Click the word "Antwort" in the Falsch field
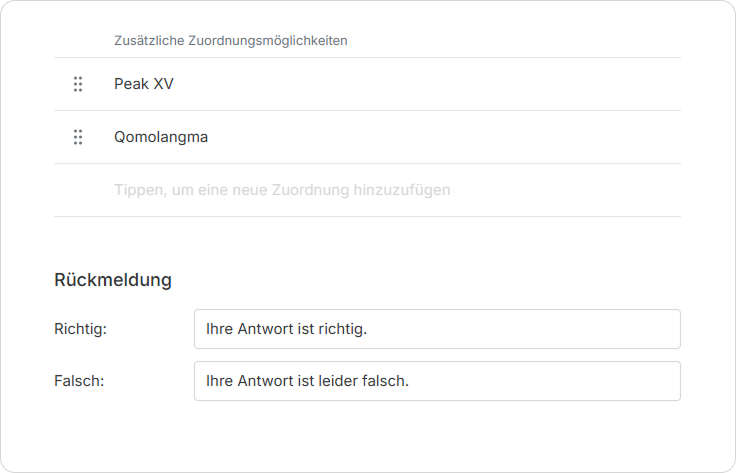736x473 pixels. tap(265, 381)
